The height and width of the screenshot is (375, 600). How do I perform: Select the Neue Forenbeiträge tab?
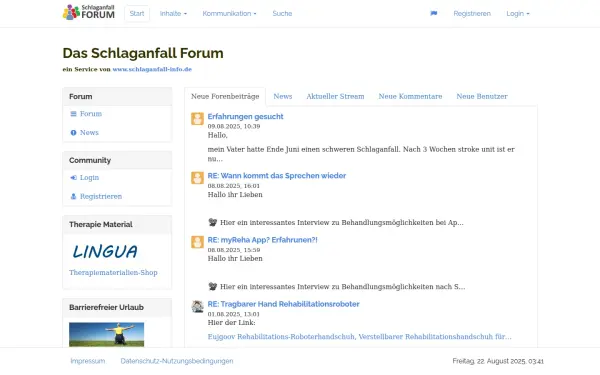point(225,96)
